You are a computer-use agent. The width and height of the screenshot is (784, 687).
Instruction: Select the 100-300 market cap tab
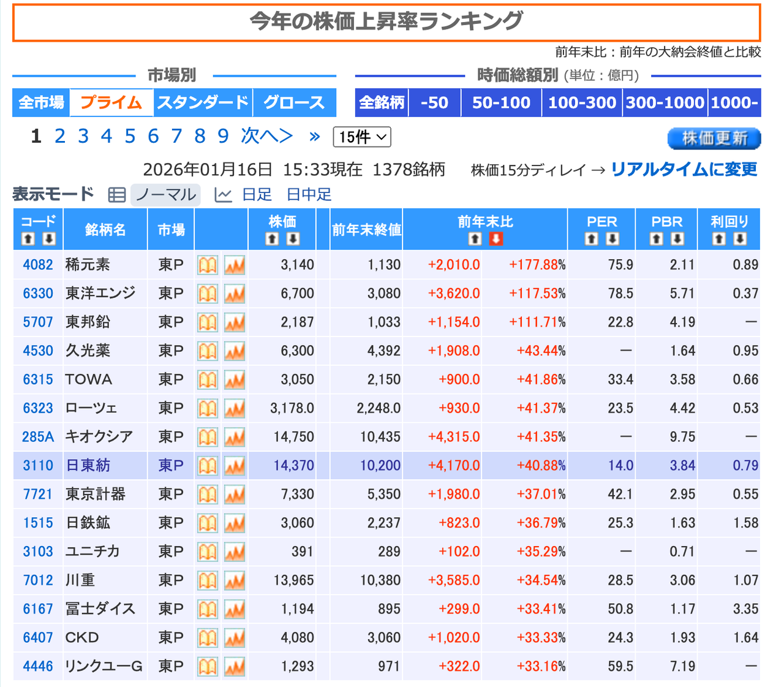pos(581,102)
